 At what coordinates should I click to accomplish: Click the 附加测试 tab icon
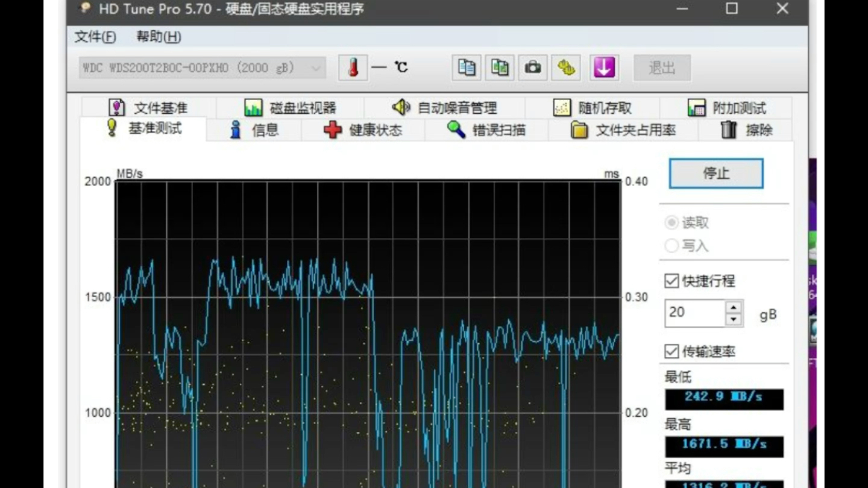click(696, 108)
